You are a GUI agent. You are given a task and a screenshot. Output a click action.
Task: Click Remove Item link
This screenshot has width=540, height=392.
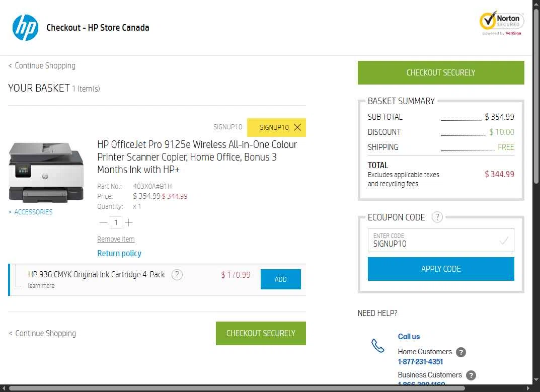point(116,239)
